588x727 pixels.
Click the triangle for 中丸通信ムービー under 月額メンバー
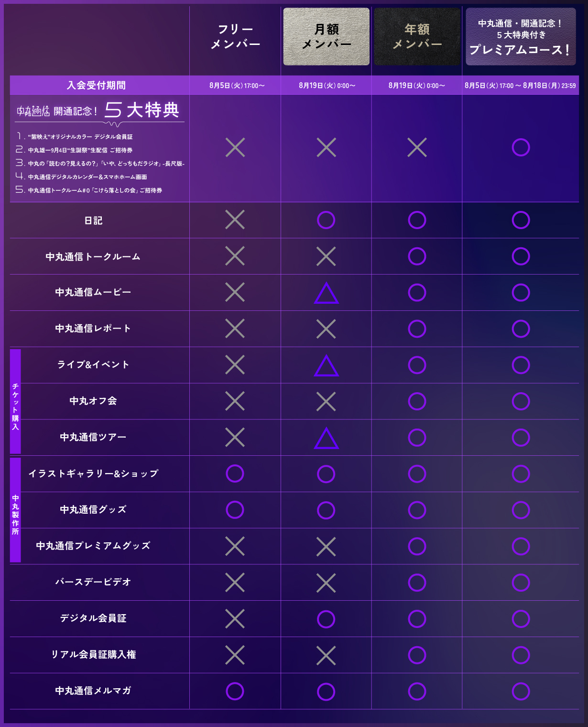click(x=327, y=293)
